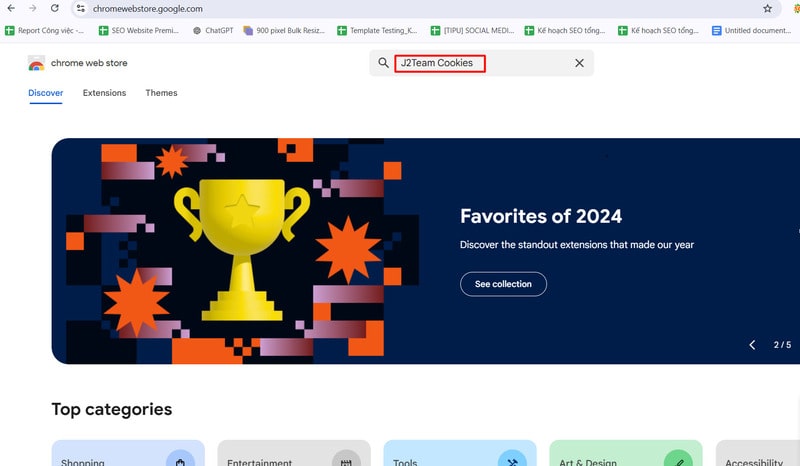
Task: Open the Untitled document bookmark
Action: pos(752,31)
